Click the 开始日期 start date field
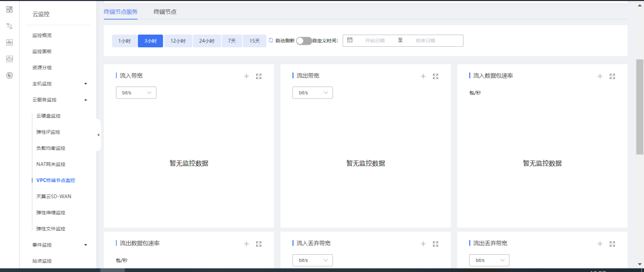This screenshot has width=644, height=272. (x=375, y=41)
